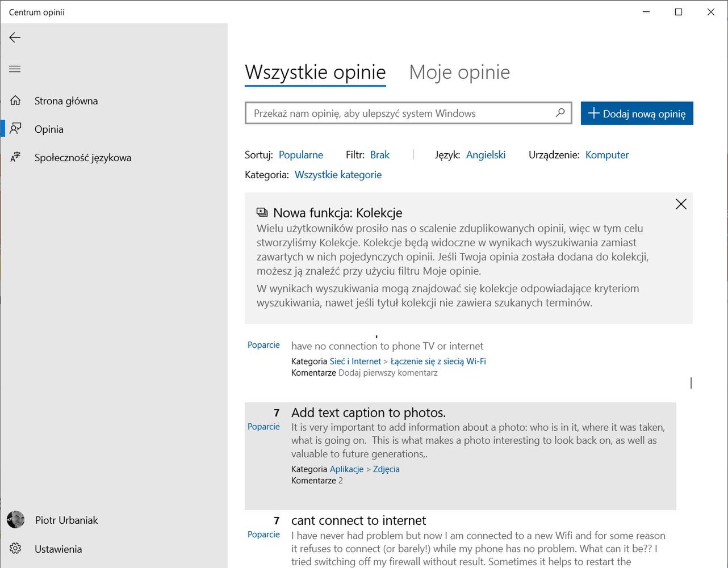Switch to Moje opinie tab
Screen dimensions: 728x568
point(459,72)
